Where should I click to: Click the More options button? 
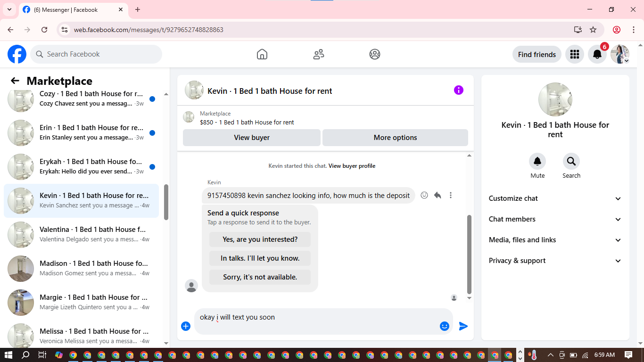pos(395,138)
